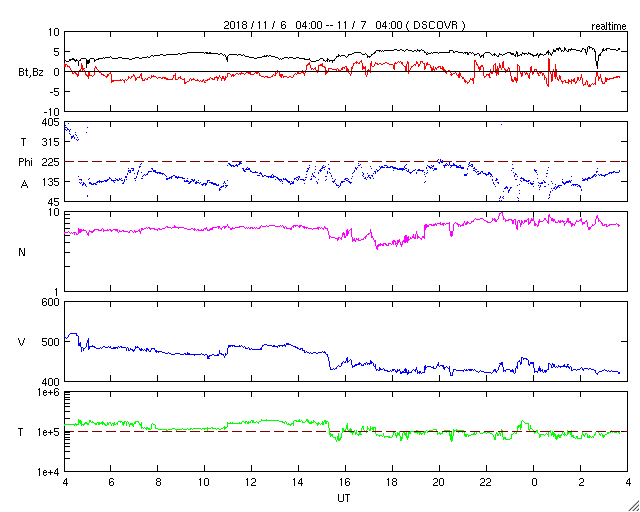Click the "18" hour tick label on the UT axis
This screenshot has height=512, width=640.
(x=392, y=482)
